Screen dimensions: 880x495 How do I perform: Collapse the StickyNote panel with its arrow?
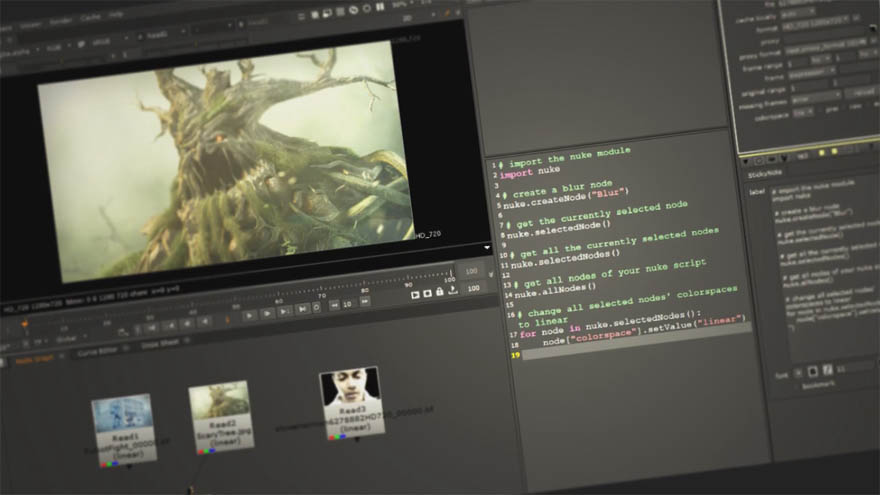point(745,162)
